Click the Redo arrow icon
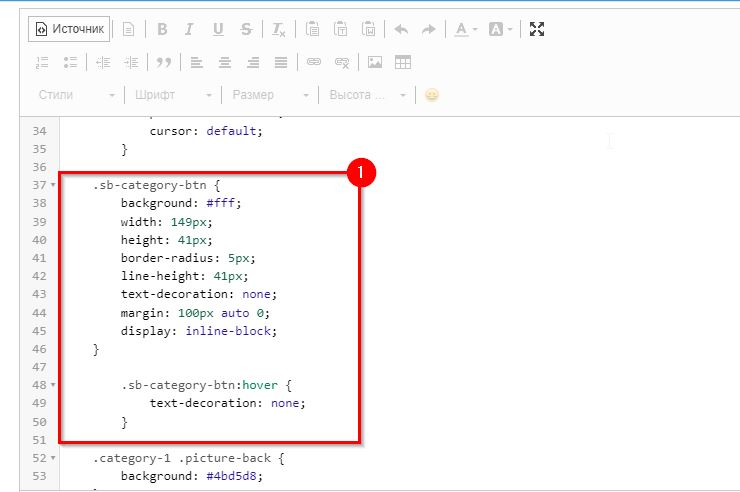Screen dimensions: 740x492 pyautogui.click(x=428, y=30)
